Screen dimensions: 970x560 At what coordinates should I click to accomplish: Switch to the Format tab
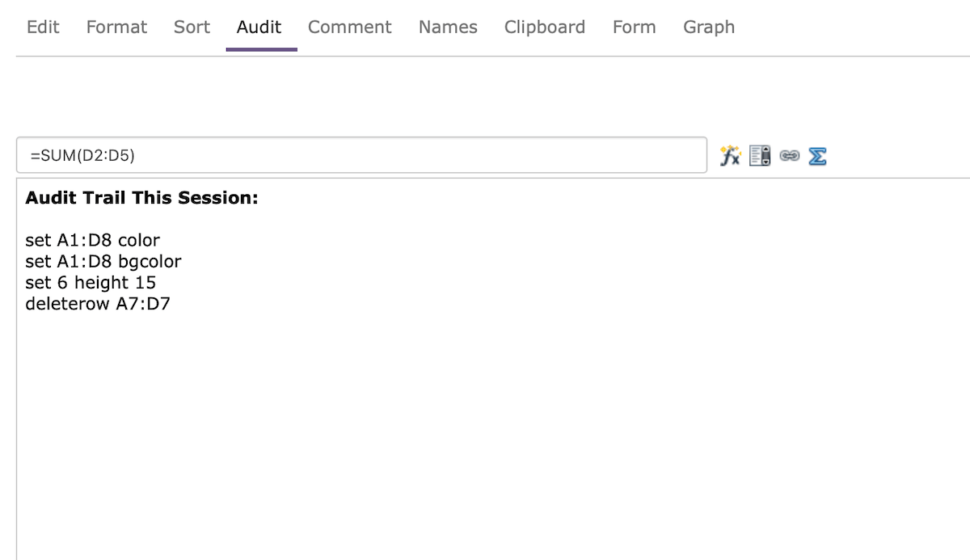click(116, 27)
